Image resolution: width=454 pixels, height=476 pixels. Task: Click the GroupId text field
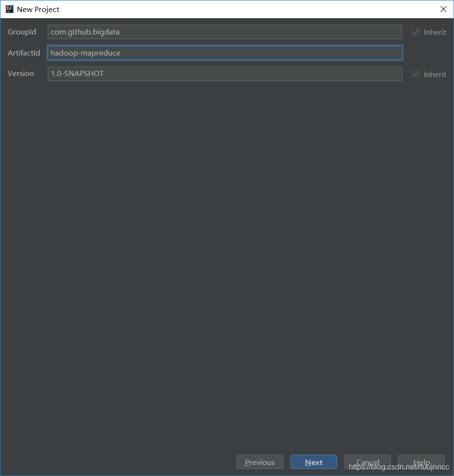tap(225, 32)
